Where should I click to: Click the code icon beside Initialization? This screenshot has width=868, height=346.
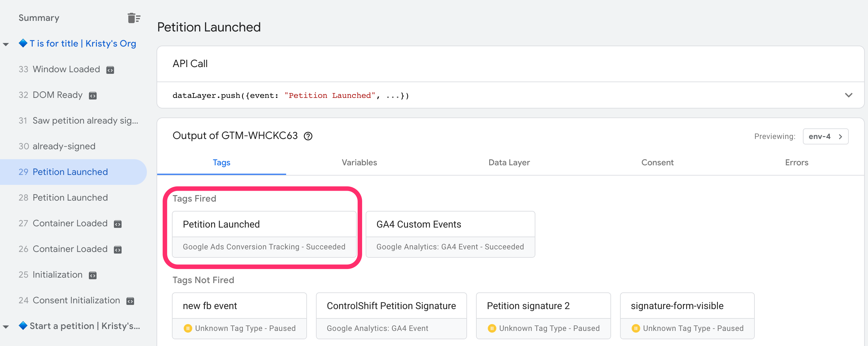coord(93,275)
